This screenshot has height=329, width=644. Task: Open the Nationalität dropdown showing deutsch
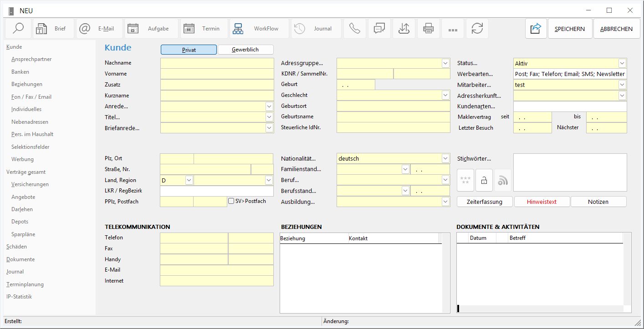445,158
